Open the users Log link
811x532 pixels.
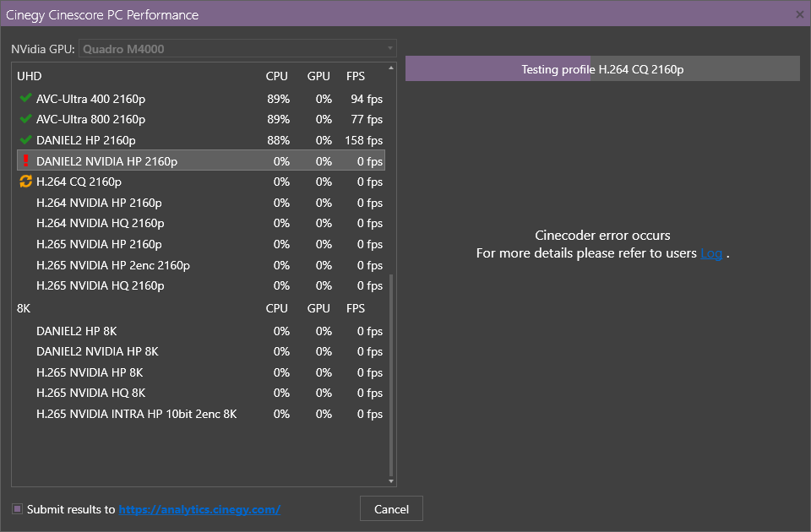tap(711, 252)
